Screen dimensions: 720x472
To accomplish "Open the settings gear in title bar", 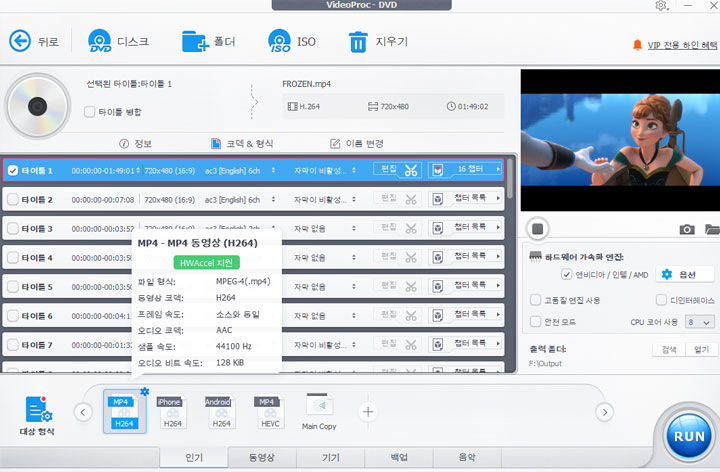I will pos(661,6).
